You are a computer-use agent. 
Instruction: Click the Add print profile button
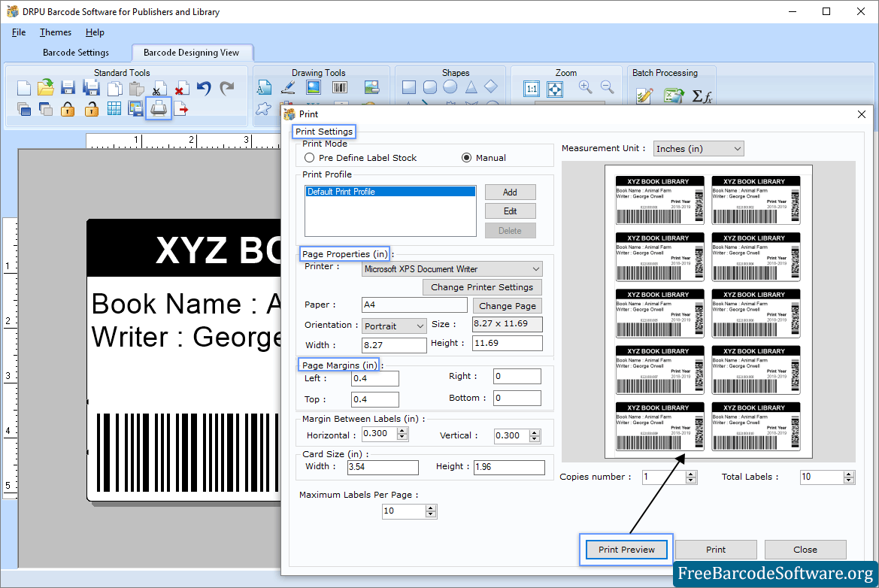[510, 192]
